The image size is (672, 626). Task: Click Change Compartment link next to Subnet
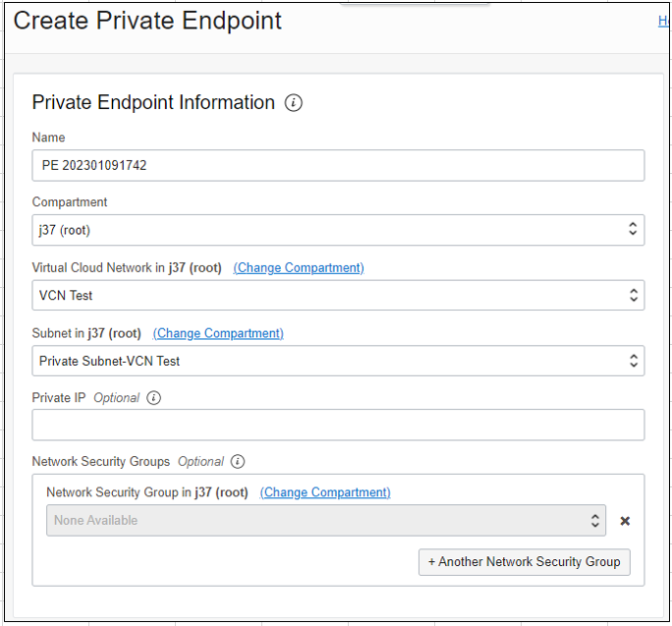218,333
